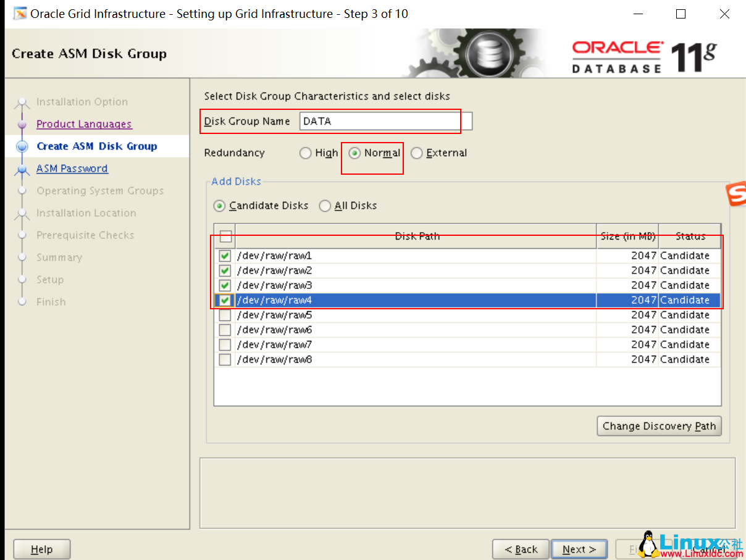Click Next to proceed to step 4

[x=579, y=549]
